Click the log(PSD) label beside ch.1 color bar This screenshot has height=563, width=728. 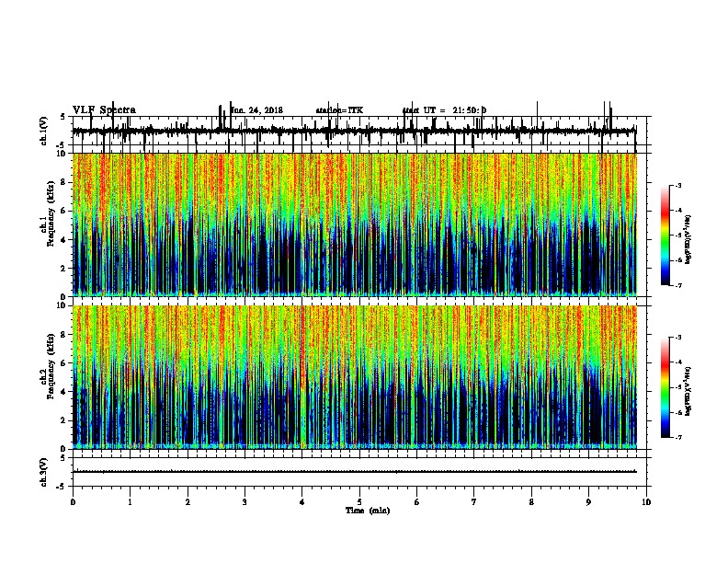pos(688,239)
